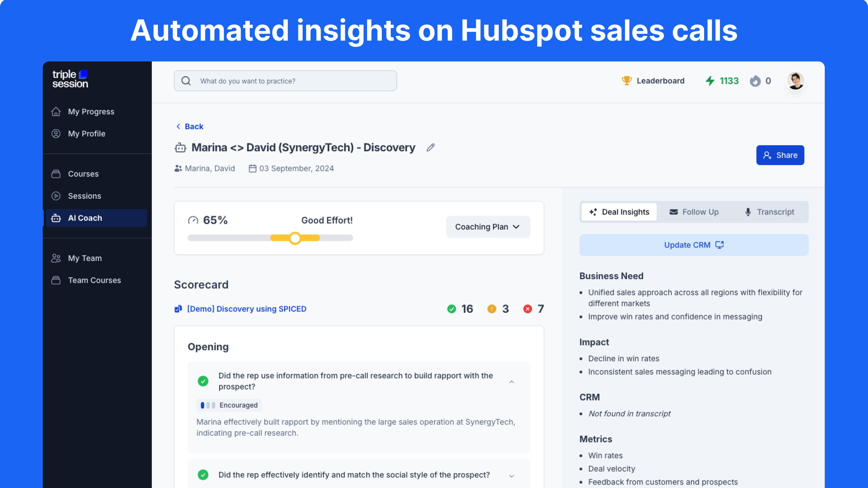The height and width of the screenshot is (488, 868).
Task: View the Leaderboard trophy icon
Action: tap(627, 80)
